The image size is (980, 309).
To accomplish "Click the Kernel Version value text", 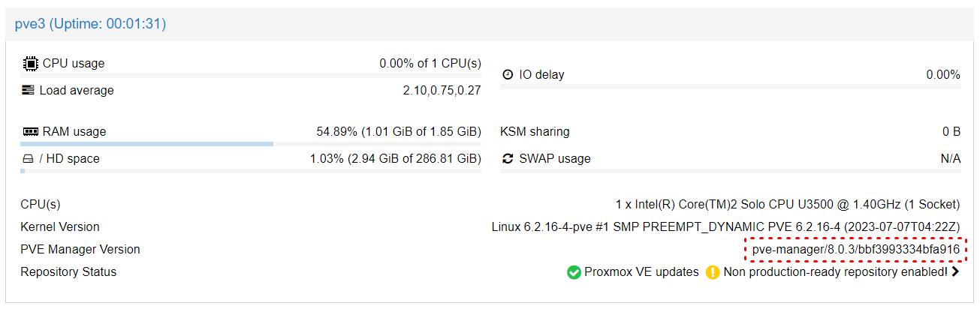I will pyautogui.click(x=725, y=226).
